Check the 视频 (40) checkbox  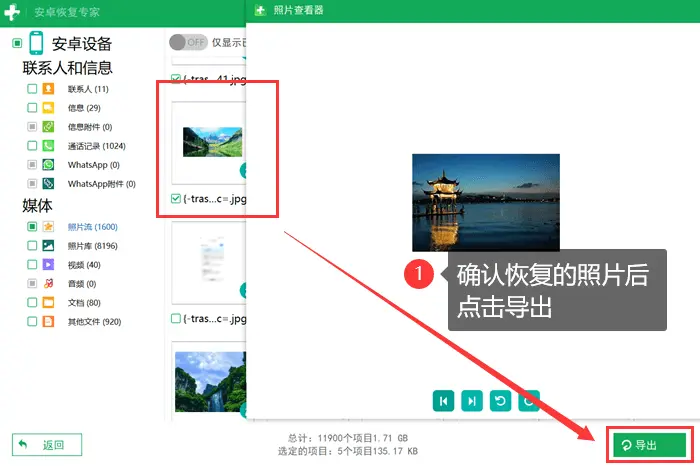[x=32, y=265]
